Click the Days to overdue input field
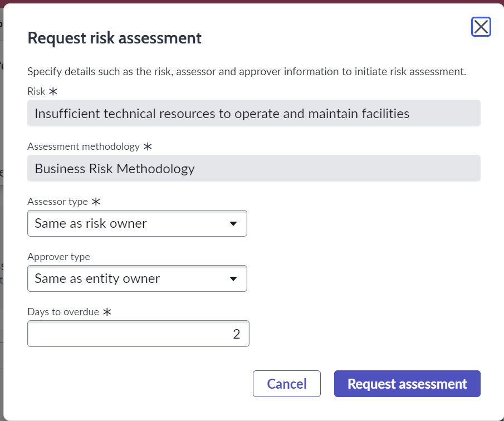The height and width of the screenshot is (421, 504). [138, 333]
